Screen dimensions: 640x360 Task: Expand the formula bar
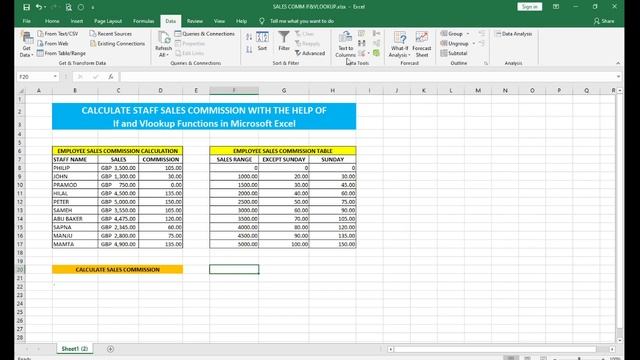coord(618,77)
